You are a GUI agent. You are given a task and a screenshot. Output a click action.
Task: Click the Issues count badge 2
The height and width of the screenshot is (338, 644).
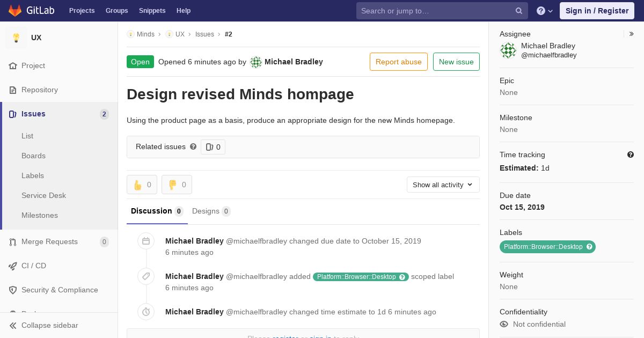[x=104, y=114]
